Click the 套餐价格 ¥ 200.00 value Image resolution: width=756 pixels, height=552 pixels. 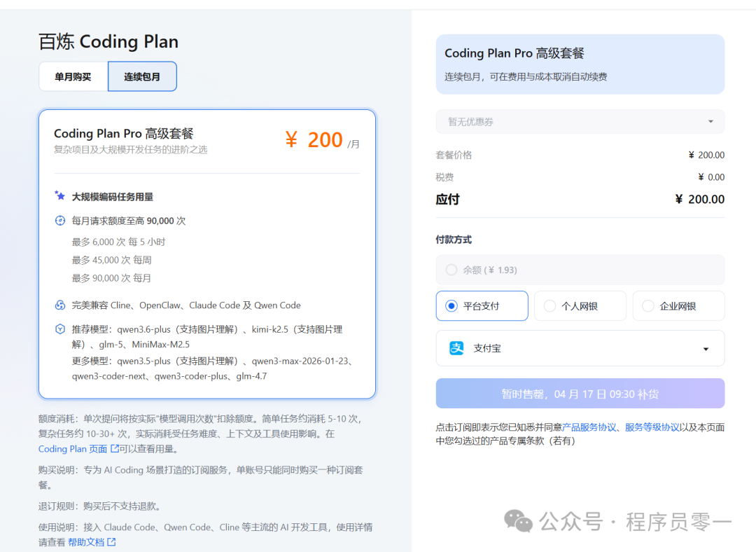706,155
